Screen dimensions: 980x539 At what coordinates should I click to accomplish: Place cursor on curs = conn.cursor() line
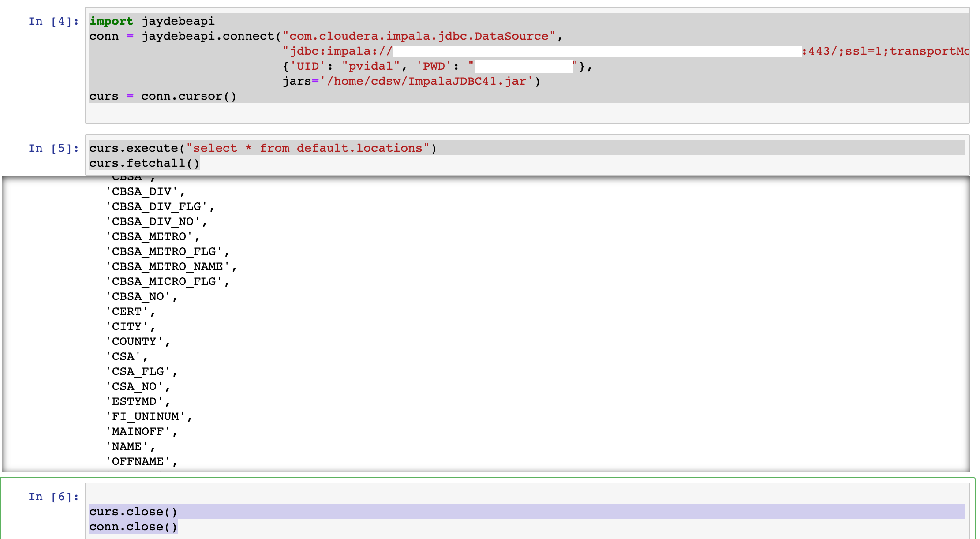click(162, 96)
